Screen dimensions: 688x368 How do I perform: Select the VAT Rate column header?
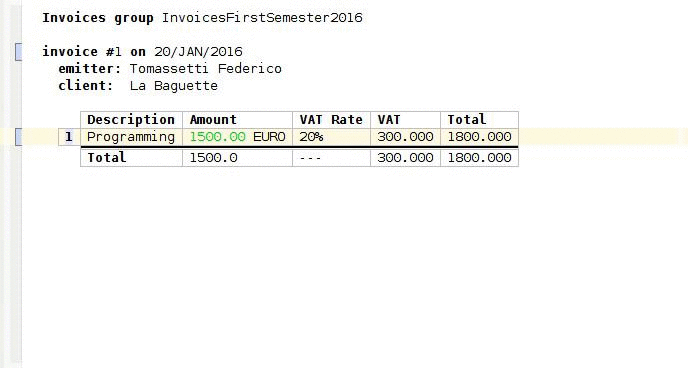[331, 120]
